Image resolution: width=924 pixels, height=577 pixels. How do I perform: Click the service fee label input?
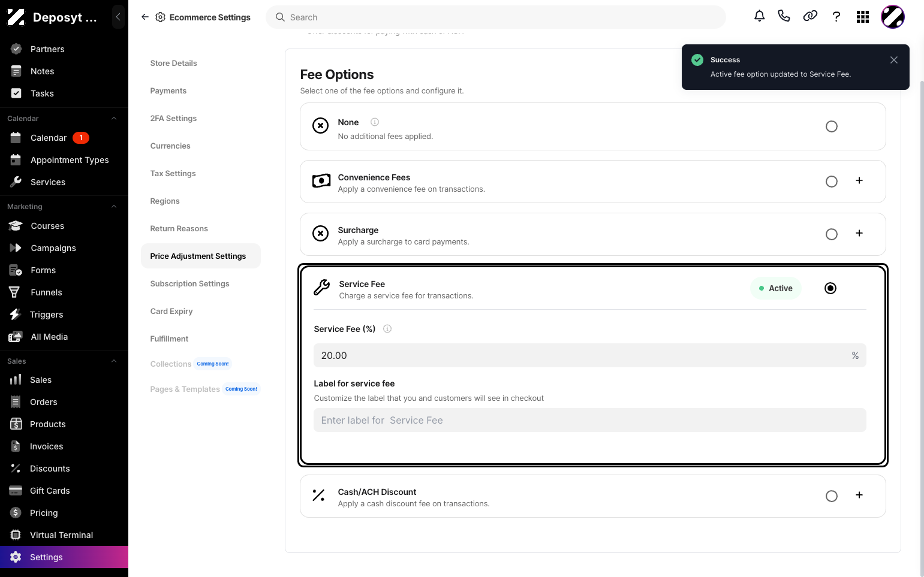tap(590, 420)
